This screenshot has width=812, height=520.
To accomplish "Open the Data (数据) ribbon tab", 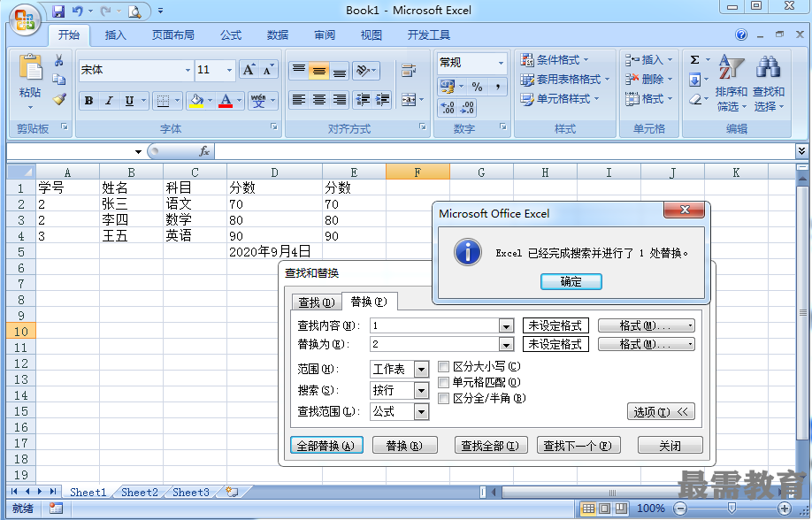I will 278,35.
